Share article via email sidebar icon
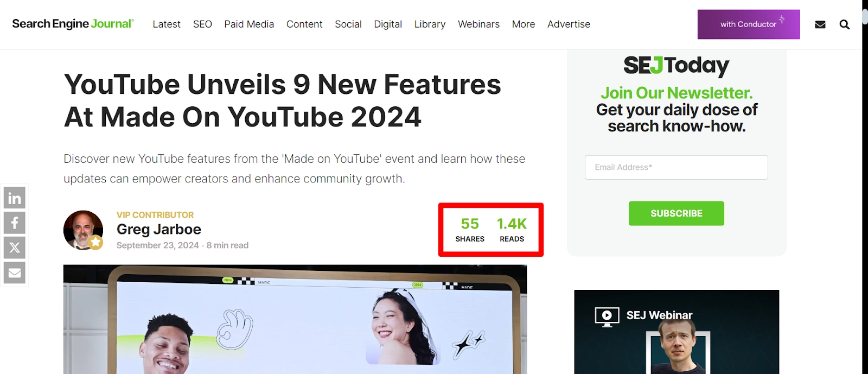868x374 pixels. click(x=15, y=272)
